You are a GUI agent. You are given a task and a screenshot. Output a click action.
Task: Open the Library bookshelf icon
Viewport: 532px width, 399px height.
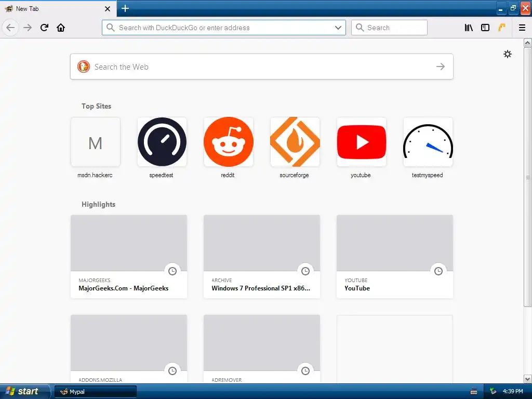(469, 28)
